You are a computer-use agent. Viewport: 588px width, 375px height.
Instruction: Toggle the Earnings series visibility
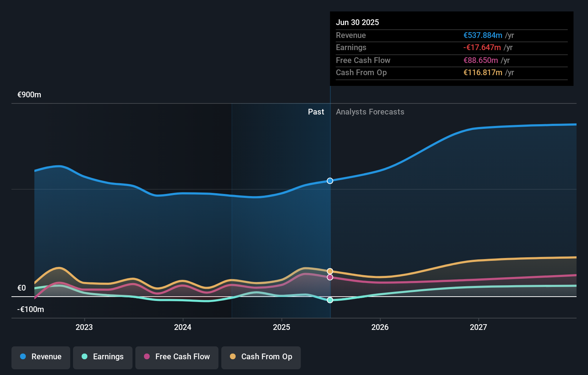(x=102, y=357)
